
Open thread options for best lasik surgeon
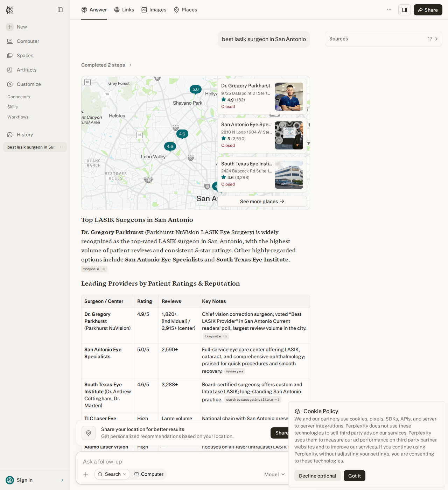[62, 147]
